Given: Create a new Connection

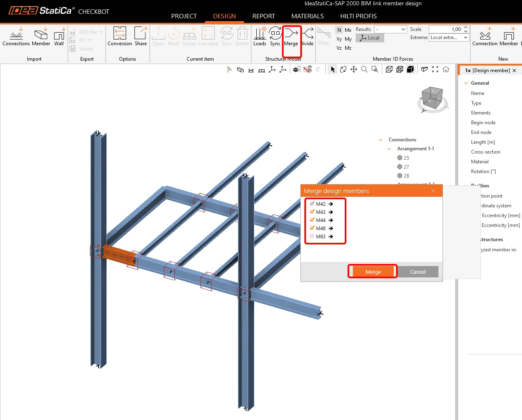Looking at the screenshot, I should coord(485,37).
